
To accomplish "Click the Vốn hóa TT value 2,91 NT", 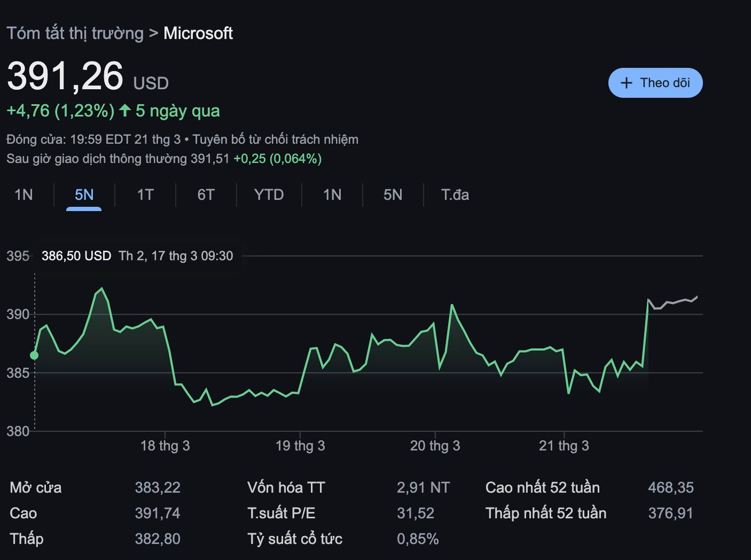I will point(424,487).
